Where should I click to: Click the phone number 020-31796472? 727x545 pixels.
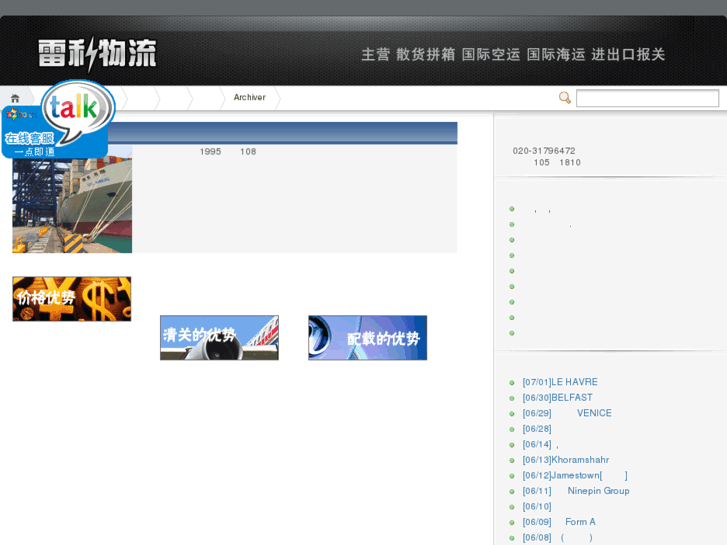[x=544, y=151]
